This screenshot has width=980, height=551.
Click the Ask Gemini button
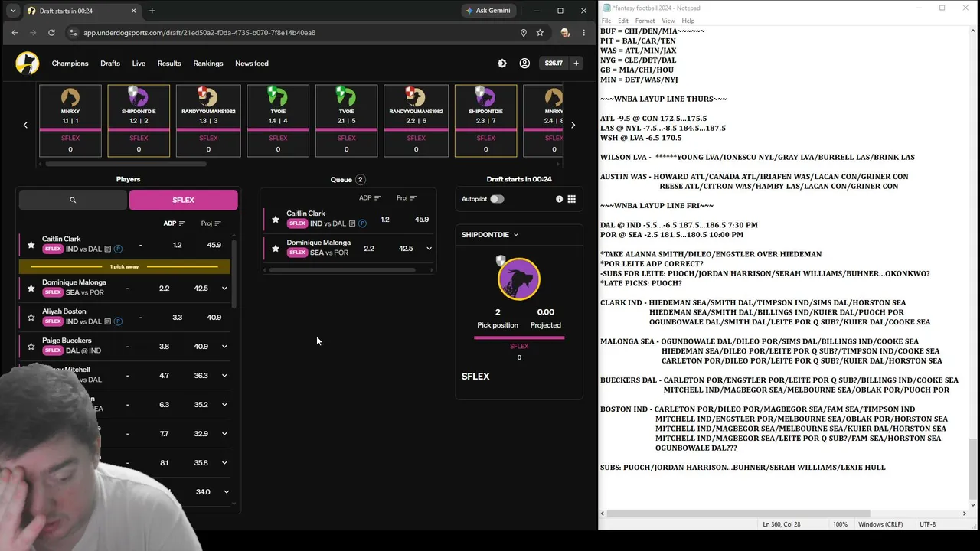pyautogui.click(x=488, y=11)
